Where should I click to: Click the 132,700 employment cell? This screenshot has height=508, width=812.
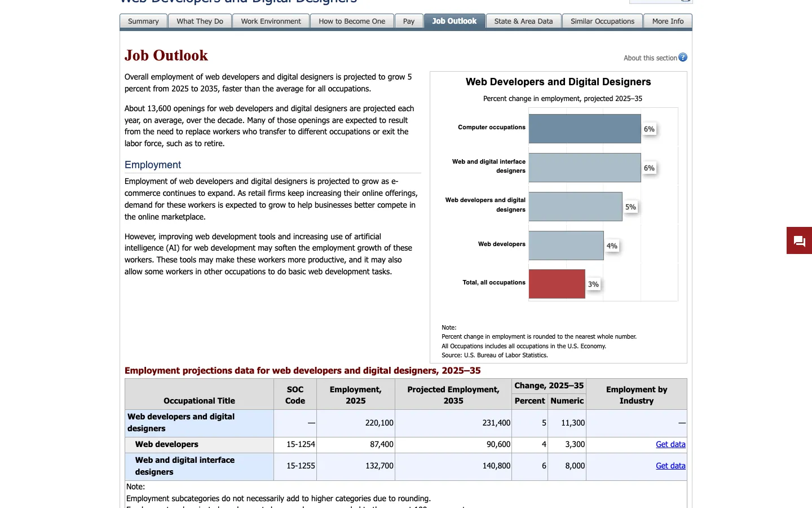point(356,466)
